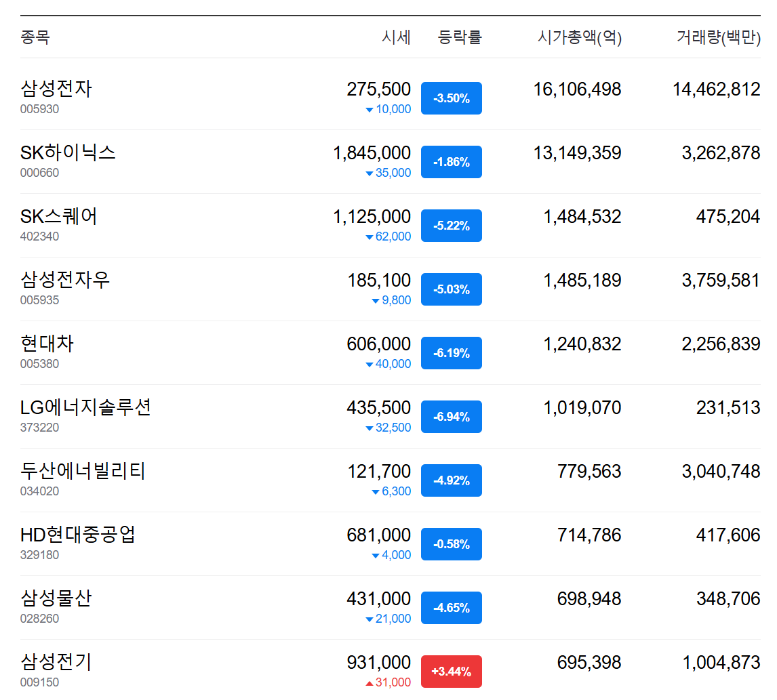The height and width of the screenshot is (700, 777).
Task: Click the volume value 475,204
Action: click(728, 216)
